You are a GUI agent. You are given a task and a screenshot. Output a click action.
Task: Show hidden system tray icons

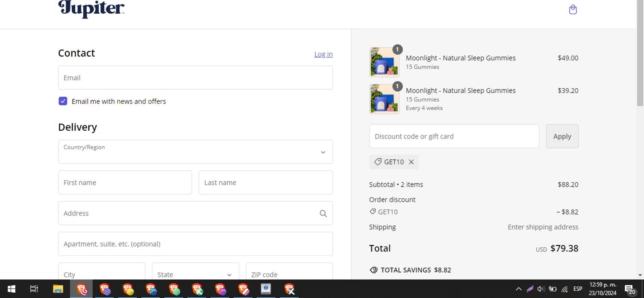coord(519,289)
